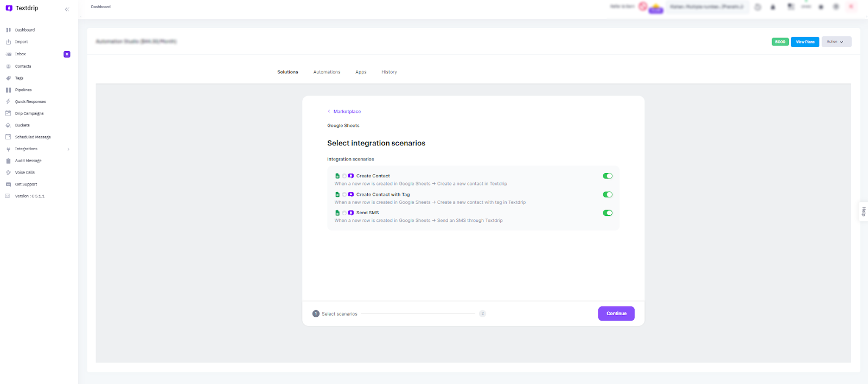This screenshot has height=384, width=868.
Task: Open Integrations plug icon
Action: pyautogui.click(x=8, y=149)
